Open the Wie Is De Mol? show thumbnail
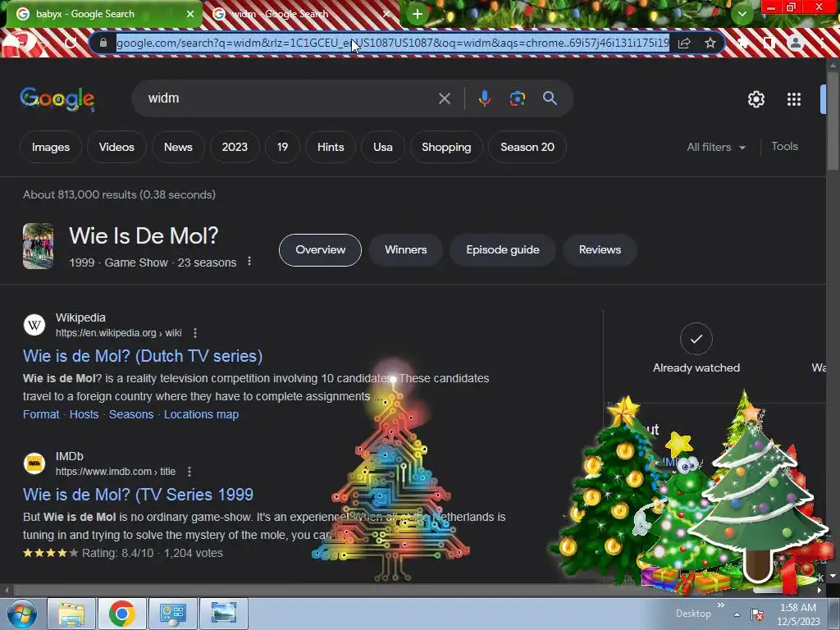 click(38, 246)
